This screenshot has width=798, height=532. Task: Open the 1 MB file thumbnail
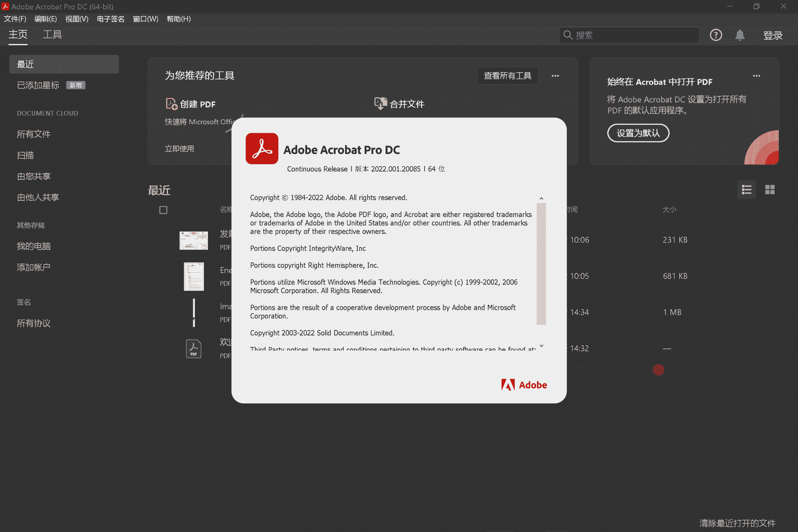click(x=194, y=313)
